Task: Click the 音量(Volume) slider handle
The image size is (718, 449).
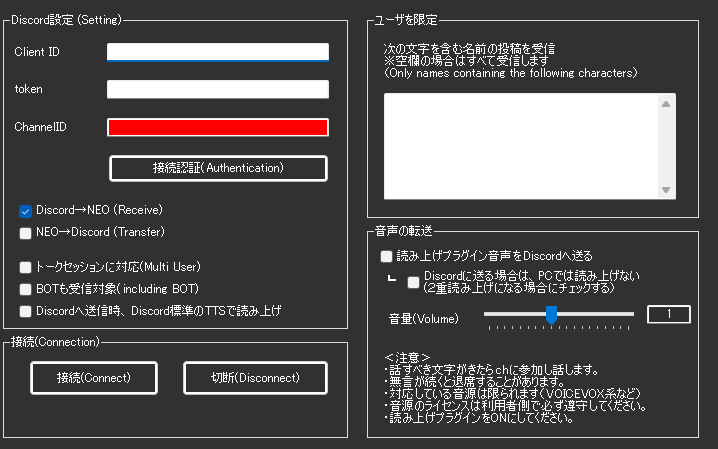Action: tap(551, 315)
